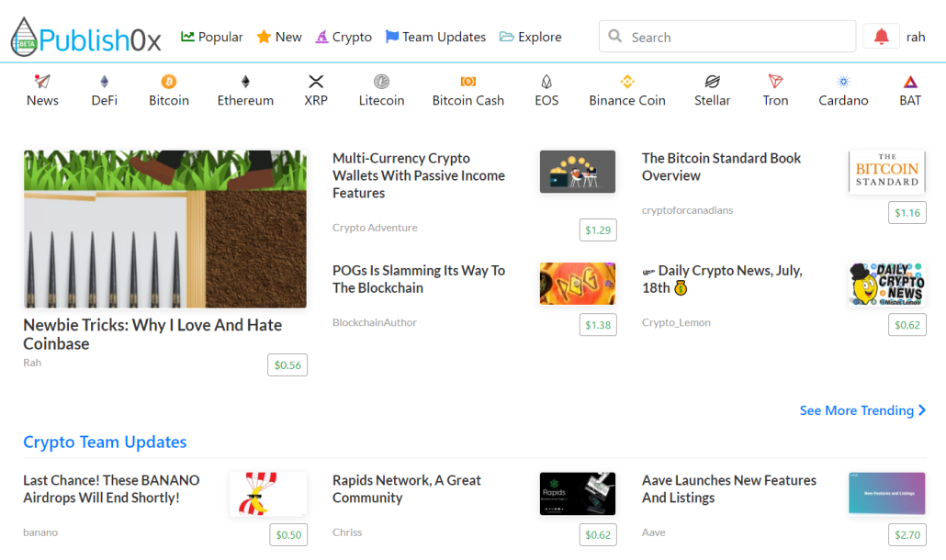
Task: Open Crypto Adventure author link
Action: pyautogui.click(x=375, y=228)
